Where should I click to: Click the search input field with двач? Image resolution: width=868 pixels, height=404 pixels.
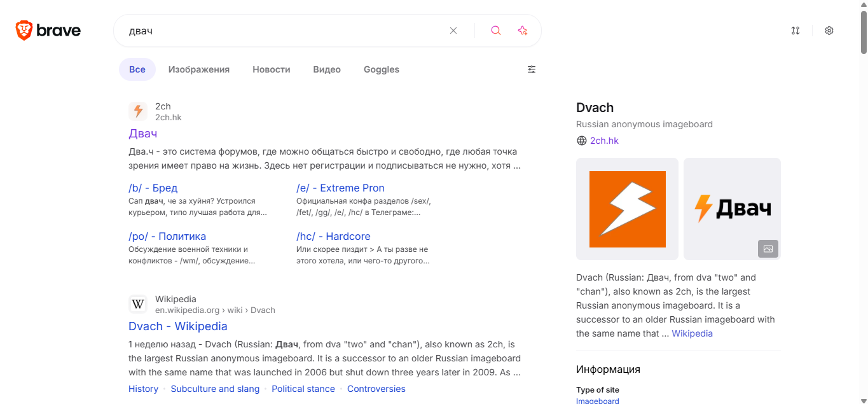click(x=283, y=31)
